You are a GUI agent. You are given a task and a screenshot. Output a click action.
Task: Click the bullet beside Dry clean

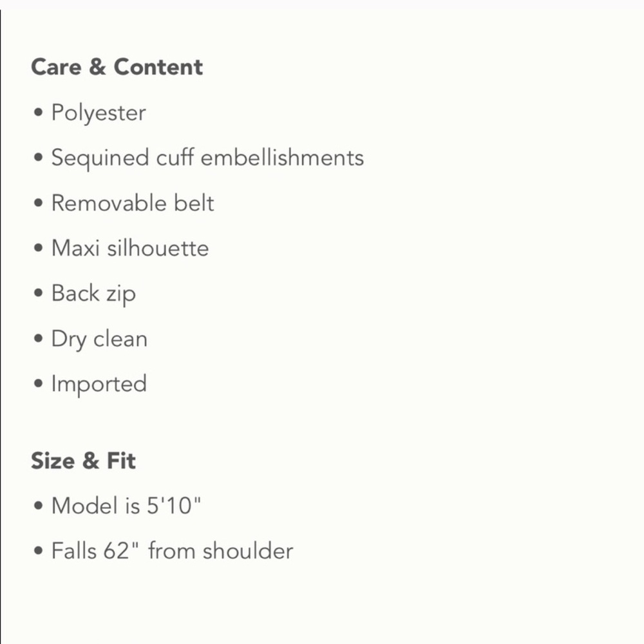(x=38, y=339)
